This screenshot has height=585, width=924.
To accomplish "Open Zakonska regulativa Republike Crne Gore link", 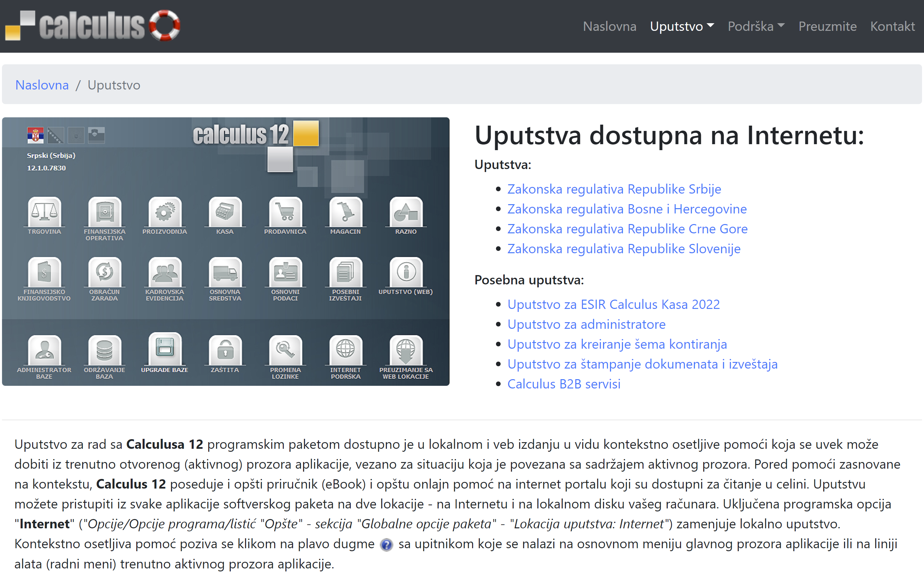I will pos(627,229).
